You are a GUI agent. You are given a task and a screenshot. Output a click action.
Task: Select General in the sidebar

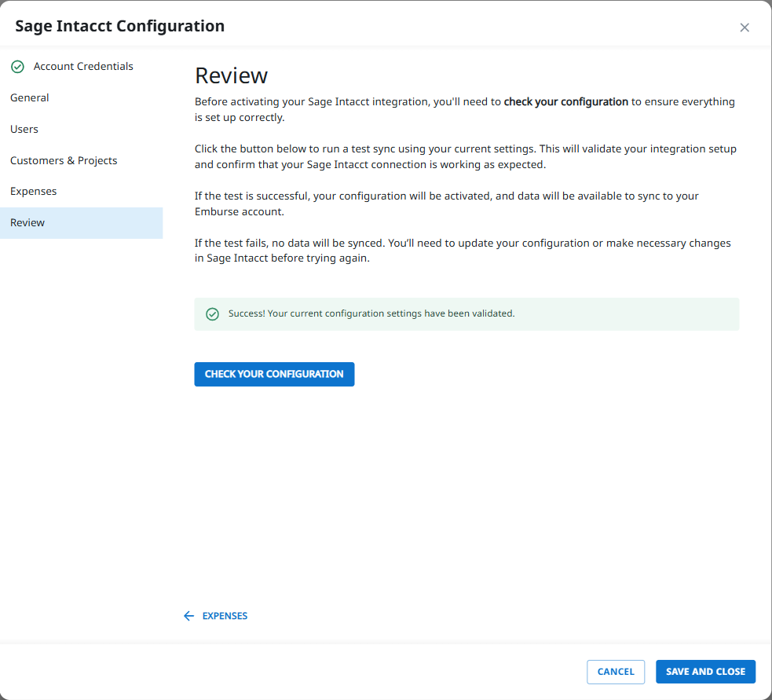(30, 97)
